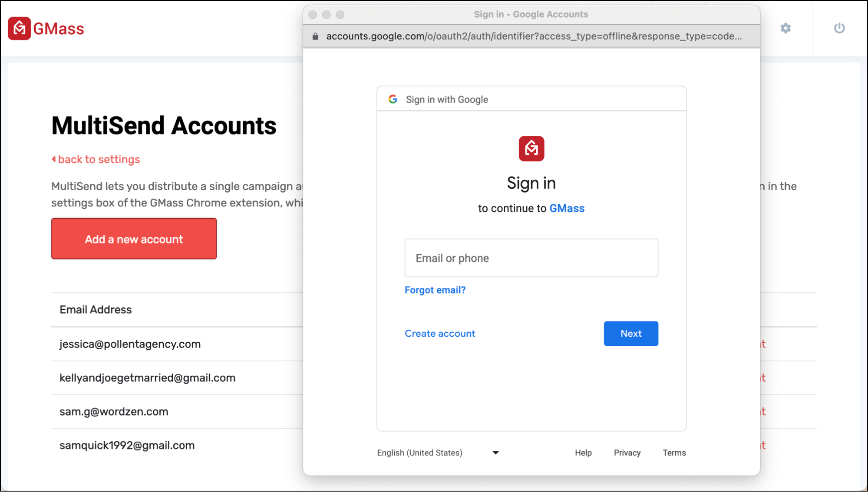Click the power logout icon
868x492 pixels.
point(839,28)
